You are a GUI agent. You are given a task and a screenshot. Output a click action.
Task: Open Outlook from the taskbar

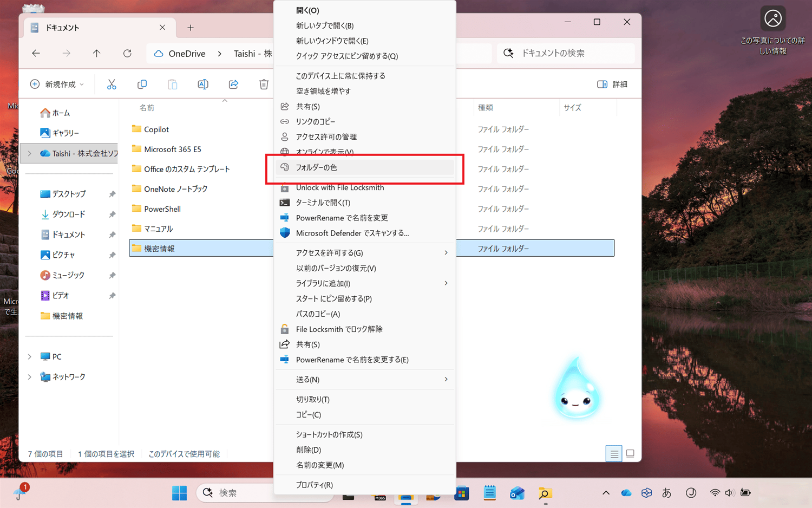coord(517,493)
